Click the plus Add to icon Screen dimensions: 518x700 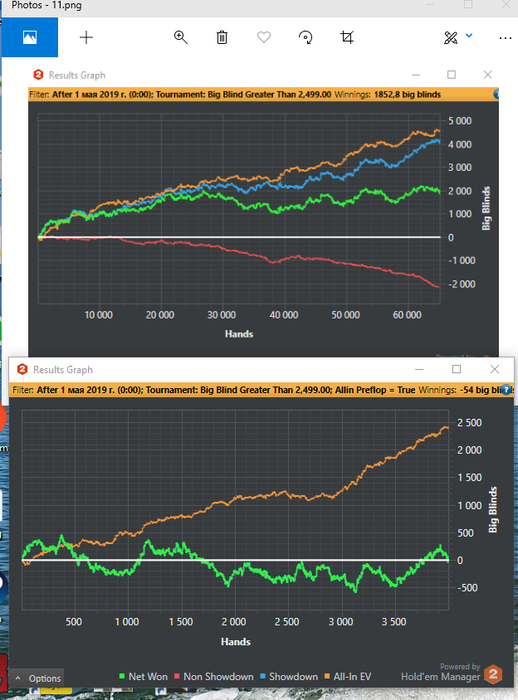pos(86,37)
